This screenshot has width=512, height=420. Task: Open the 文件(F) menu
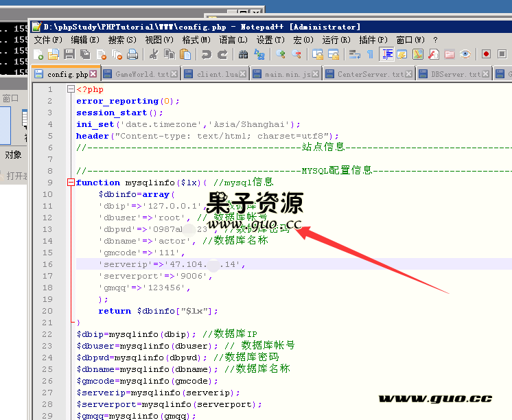click(48, 40)
